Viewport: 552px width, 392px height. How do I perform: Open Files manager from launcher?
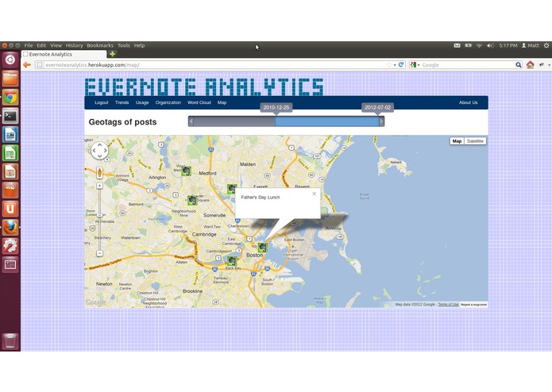(10, 78)
